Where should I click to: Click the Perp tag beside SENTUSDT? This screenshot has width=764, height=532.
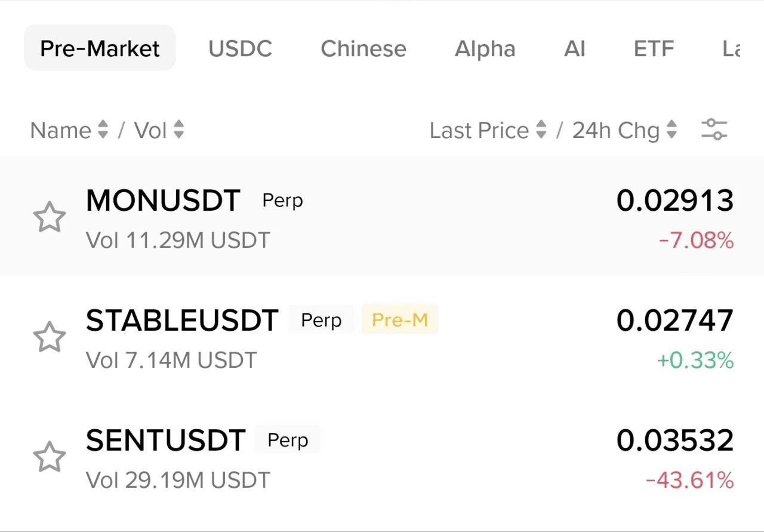(288, 440)
